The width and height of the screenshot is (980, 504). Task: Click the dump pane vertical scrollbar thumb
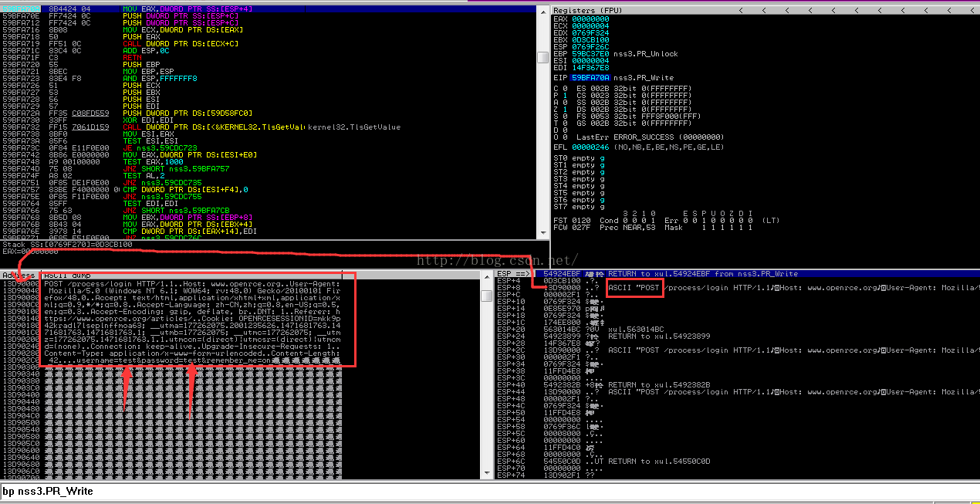486,296
